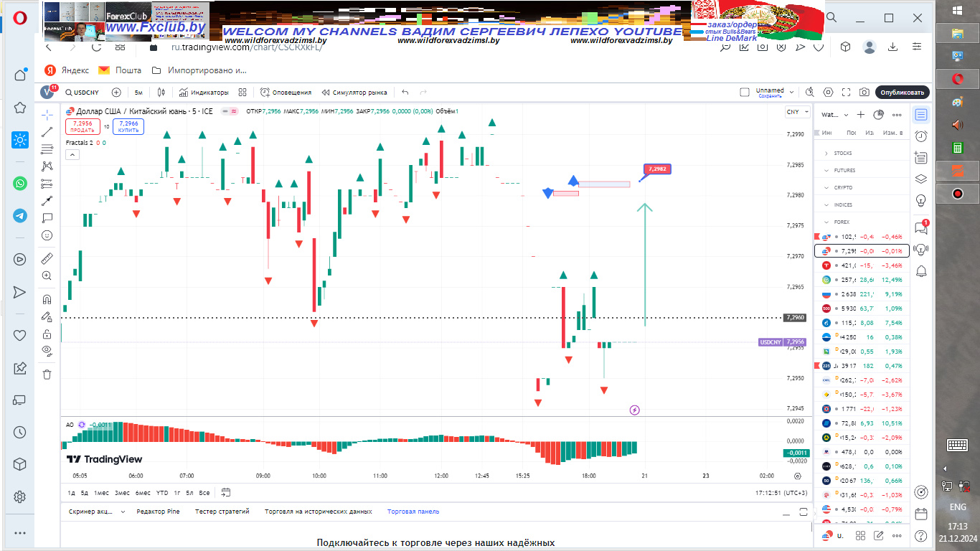980x551 pixels.
Task: Enter fullscreen mode on the chart
Action: [847, 93]
